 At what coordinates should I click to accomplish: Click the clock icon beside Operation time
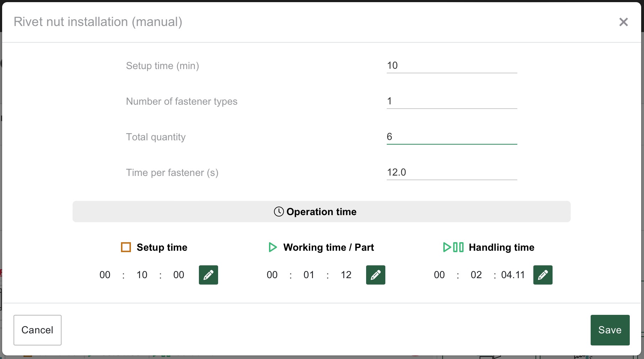[x=279, y=212]
